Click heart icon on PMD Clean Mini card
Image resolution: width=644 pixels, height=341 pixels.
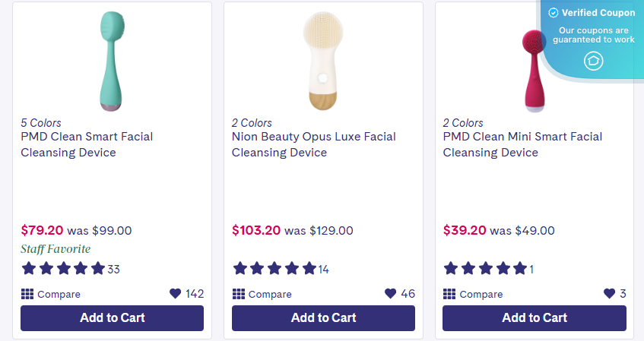(610, 293)
